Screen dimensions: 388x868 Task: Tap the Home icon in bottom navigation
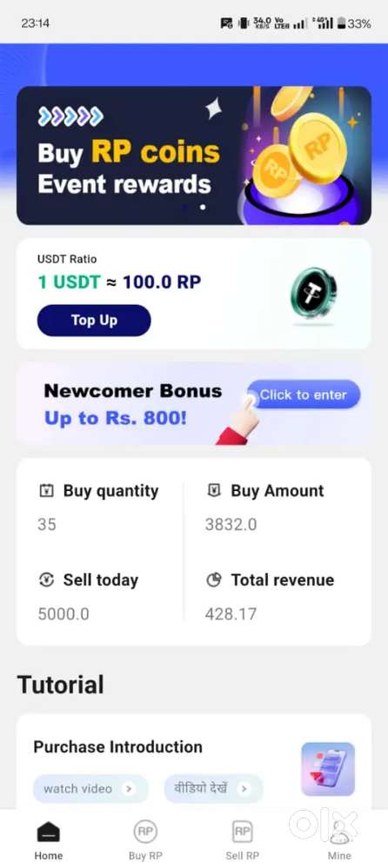click(x=48, y=832)
